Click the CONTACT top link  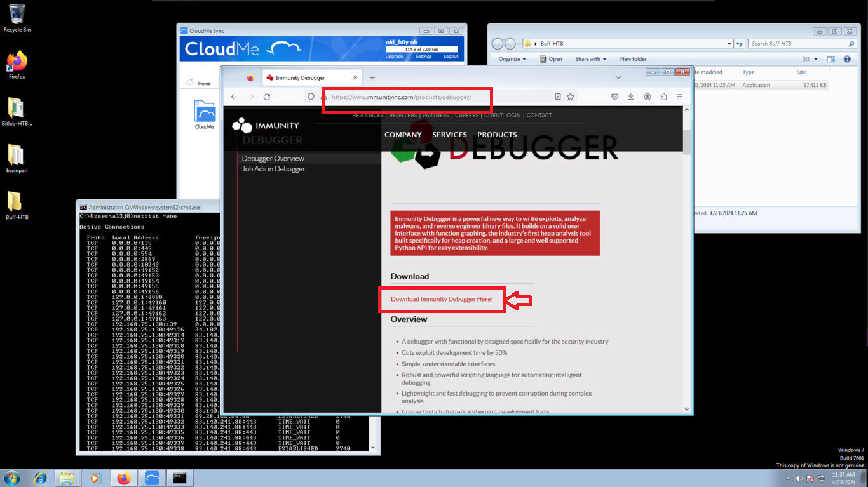[x=539, y=116]
